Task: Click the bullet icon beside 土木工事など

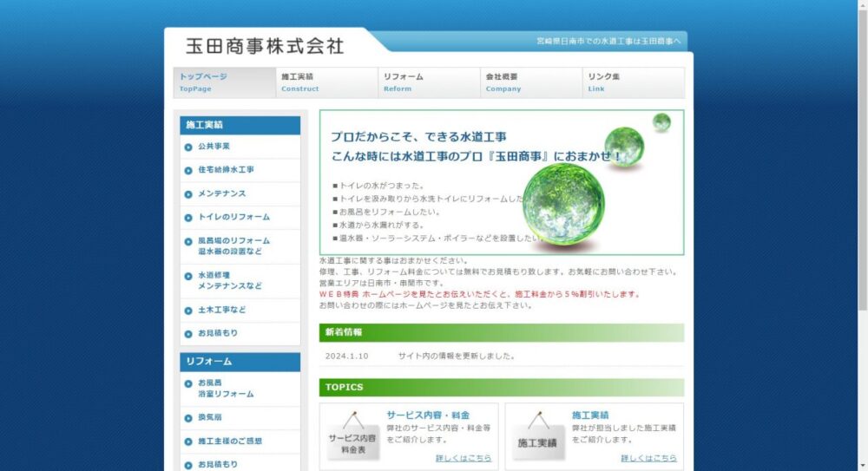Action: (x=188, y=311)
